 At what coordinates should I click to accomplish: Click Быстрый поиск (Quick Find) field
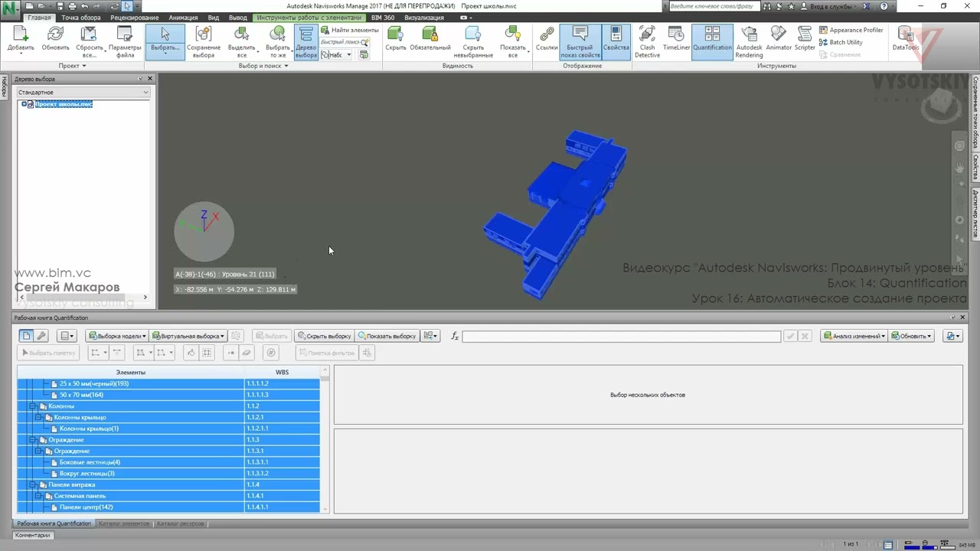tap(344, 42)
